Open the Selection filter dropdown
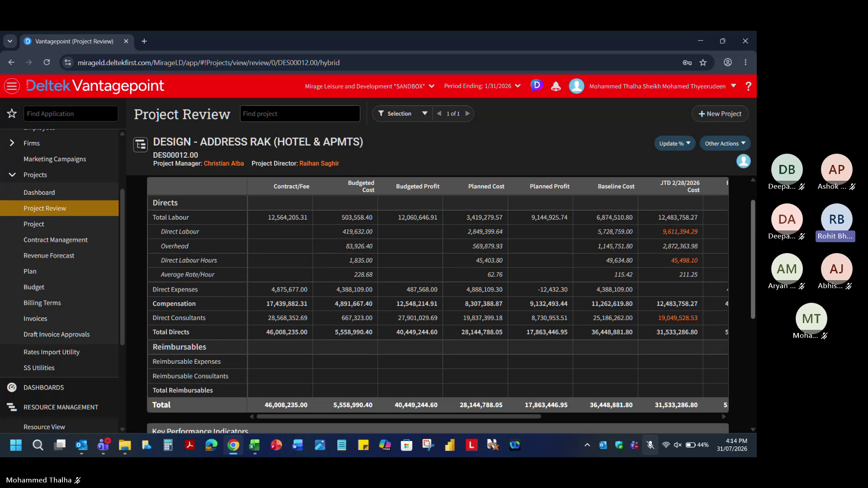This screenshot has width=868, height=488. point(403,113)
